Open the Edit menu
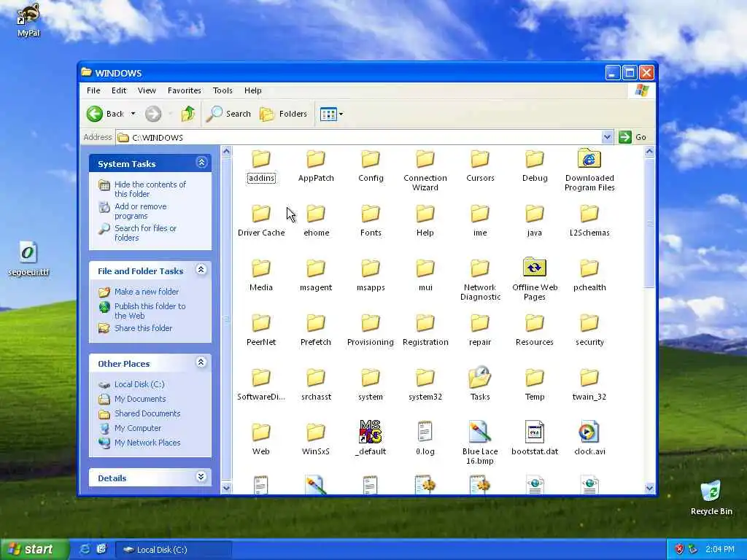Image resolution: width=747 pixels, height=560 pixels. pos(119,90)
